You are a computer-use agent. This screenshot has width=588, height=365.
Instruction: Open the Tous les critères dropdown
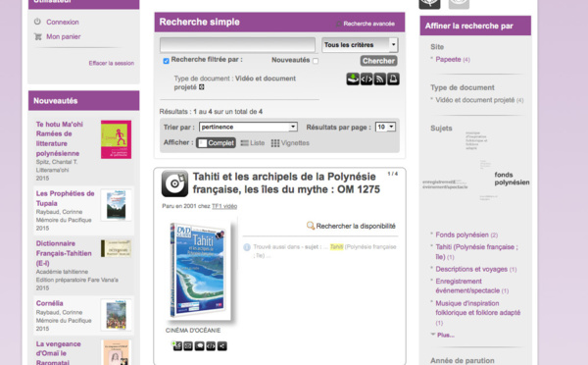[x=360, y=45]
